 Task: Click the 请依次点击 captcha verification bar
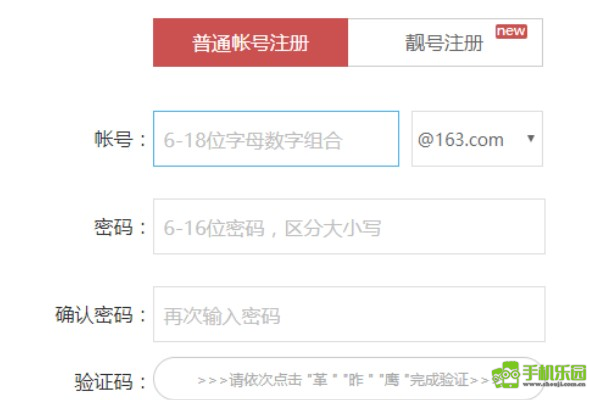click(x=348, y=379)
